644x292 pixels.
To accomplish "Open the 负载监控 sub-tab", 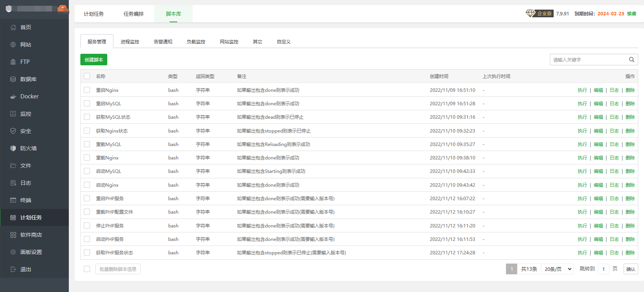I will pyautogui.click(x=196, y=41).
